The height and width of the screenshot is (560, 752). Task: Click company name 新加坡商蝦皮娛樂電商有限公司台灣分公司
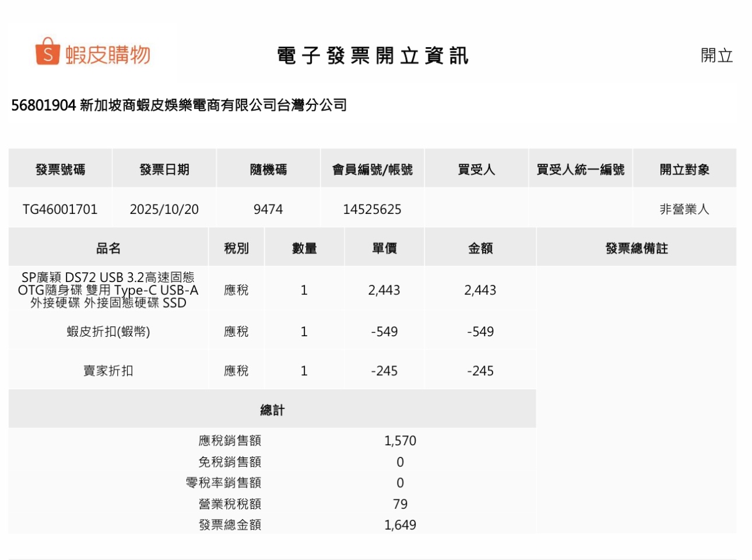213,105
